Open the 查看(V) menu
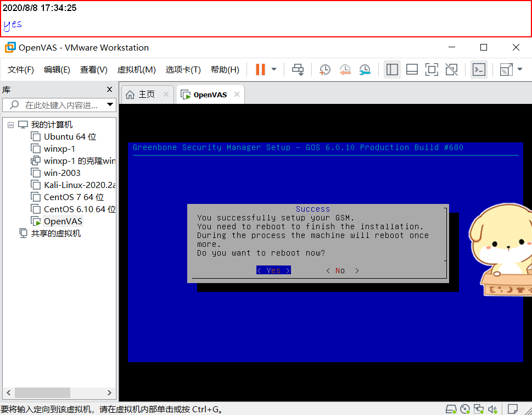This screenshot has height=415, width=532. pyautogui.click(x=94, y=70)
